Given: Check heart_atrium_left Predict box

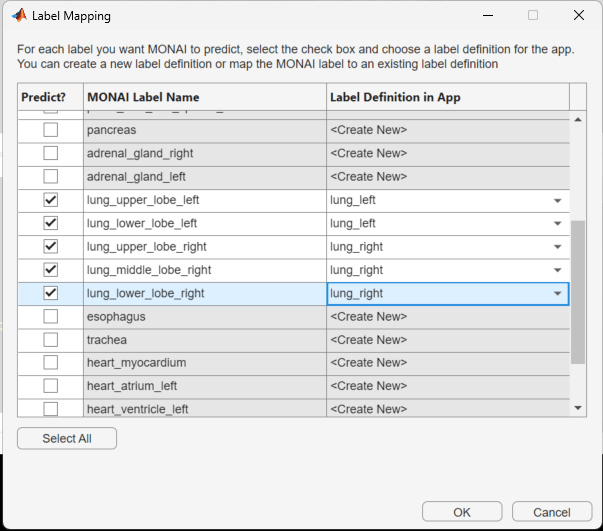Looking at the screenshot, I should (50, 386).
